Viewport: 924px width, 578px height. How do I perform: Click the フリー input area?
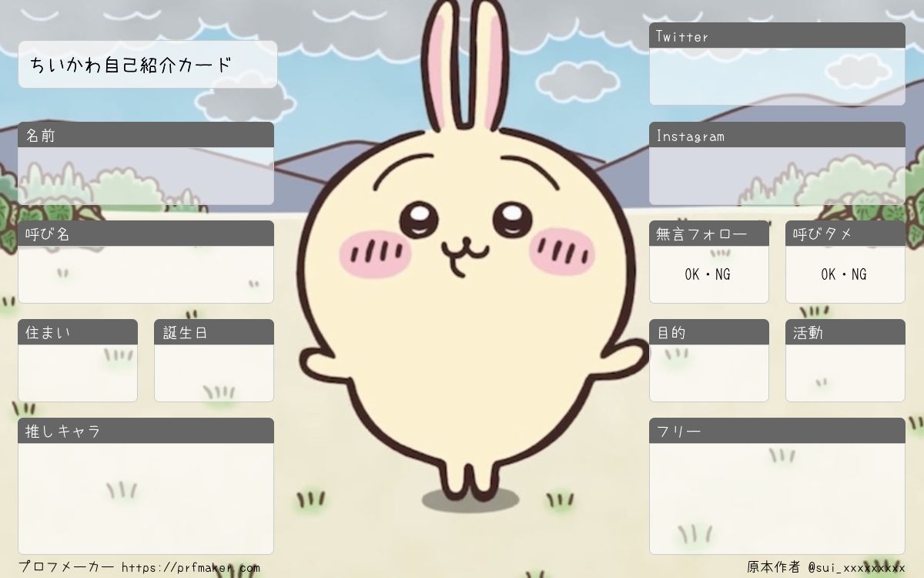tap(777, 499)
